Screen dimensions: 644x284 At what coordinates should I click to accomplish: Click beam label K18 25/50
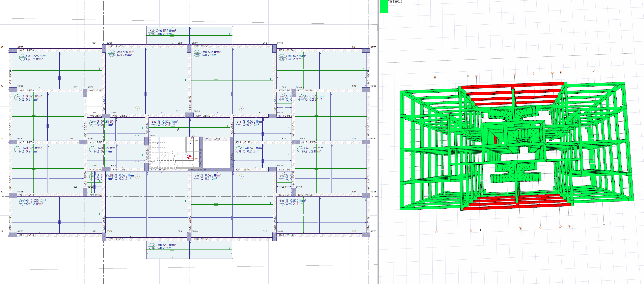coord(120,170)
